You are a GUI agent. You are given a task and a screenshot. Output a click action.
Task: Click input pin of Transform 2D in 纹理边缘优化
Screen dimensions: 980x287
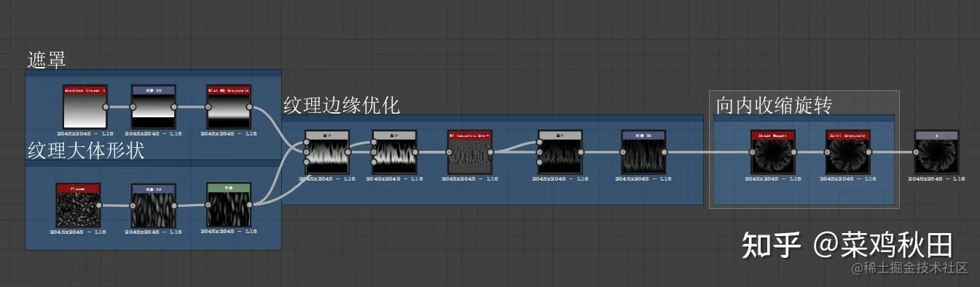click(622, 152)
